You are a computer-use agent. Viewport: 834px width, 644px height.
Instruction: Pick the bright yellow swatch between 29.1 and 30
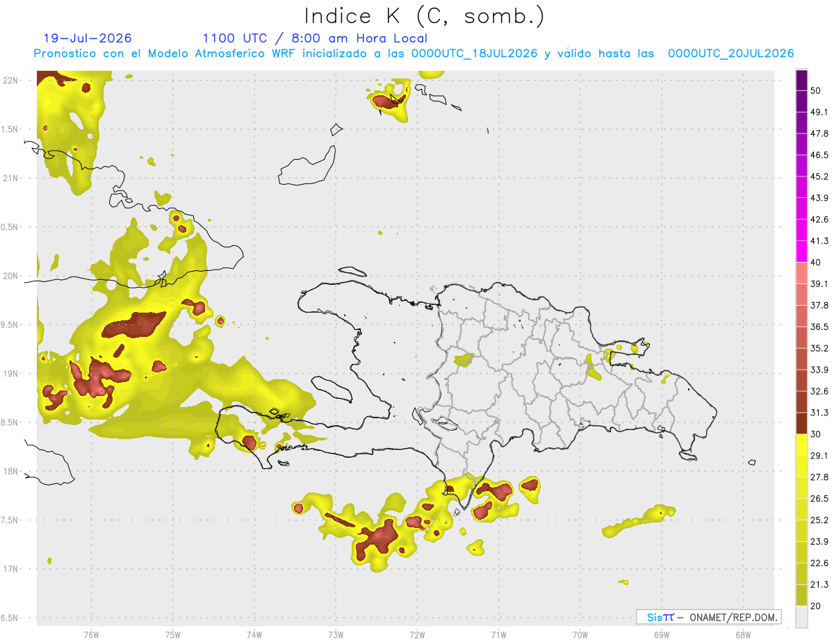point(801,445)
